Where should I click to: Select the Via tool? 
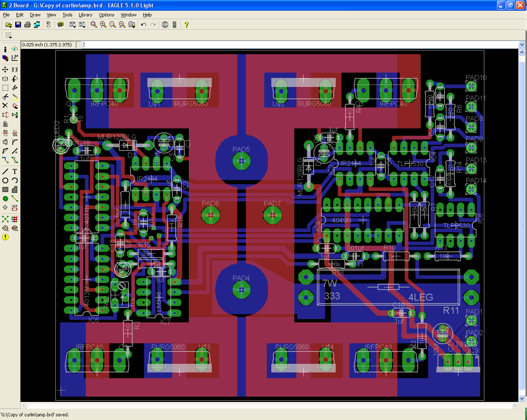click(5, 199)
